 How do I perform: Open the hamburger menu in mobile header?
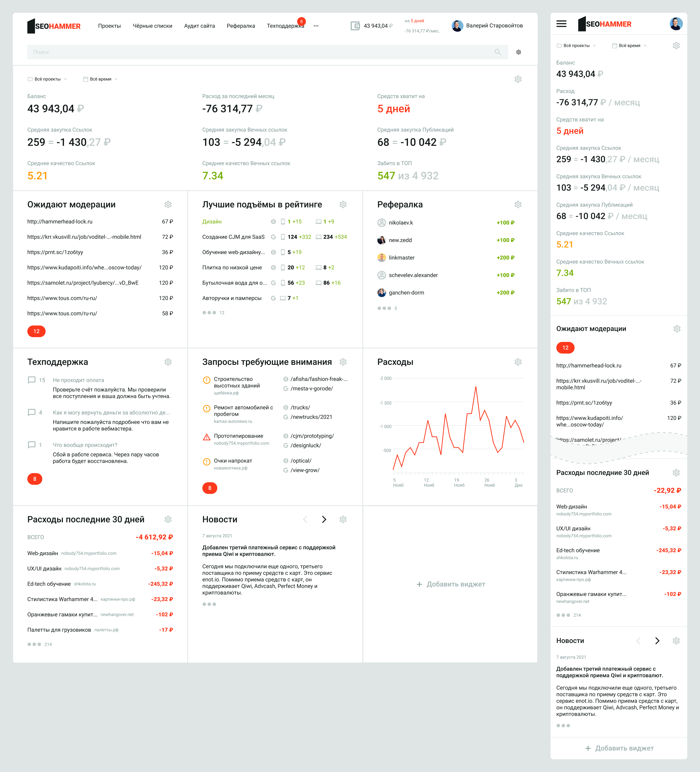[561, 24]
